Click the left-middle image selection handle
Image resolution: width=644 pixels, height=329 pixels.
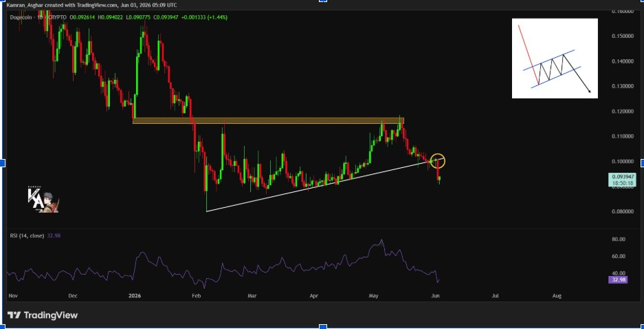(1, 164)
